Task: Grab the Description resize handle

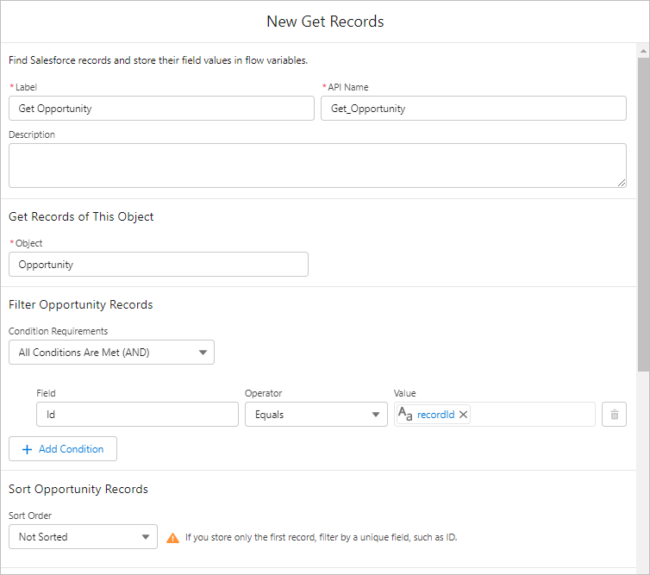Action: 621,183
